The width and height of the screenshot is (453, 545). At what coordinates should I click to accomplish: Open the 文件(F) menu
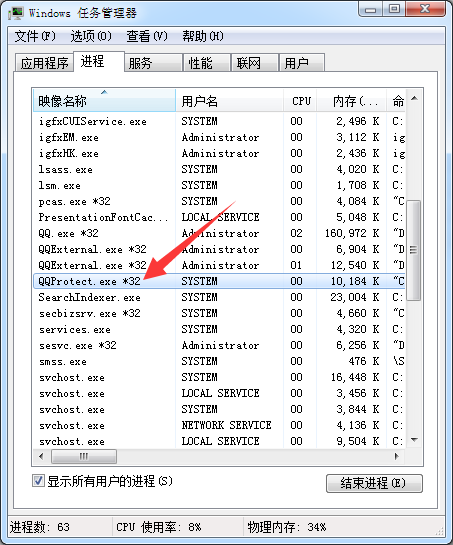35,36
